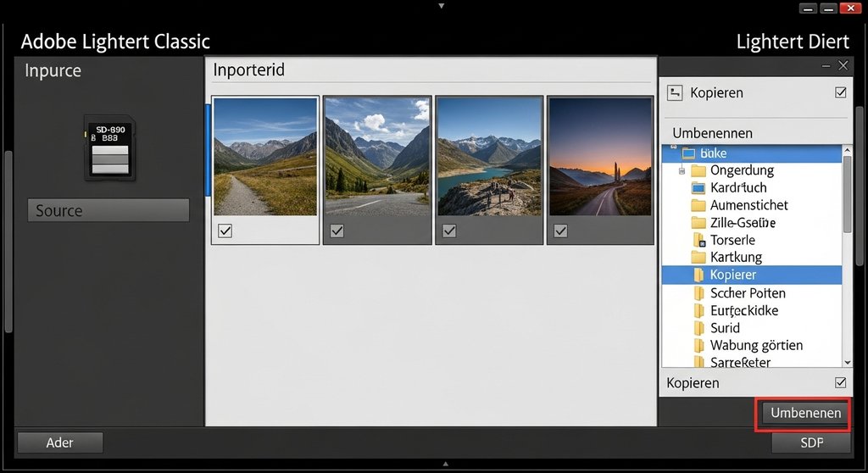868x473 pixels.
Task: Click the Ongerdung folder icon
Action: 698,170
